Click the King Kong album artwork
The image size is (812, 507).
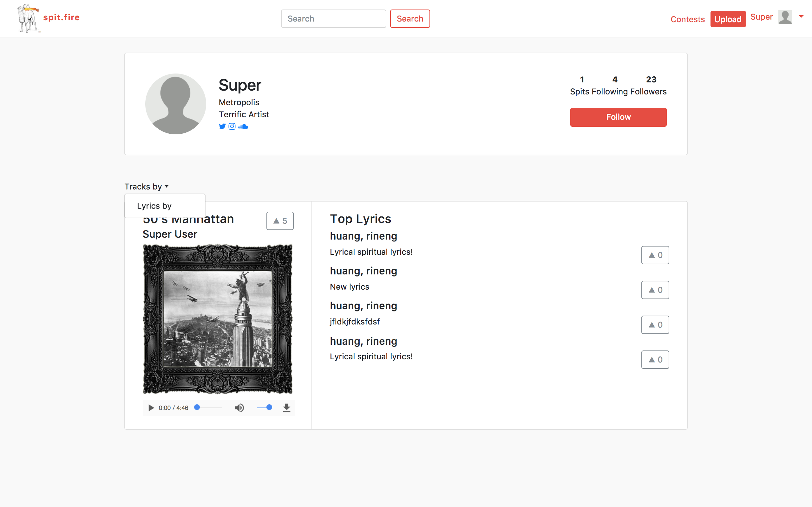[217, 318]
